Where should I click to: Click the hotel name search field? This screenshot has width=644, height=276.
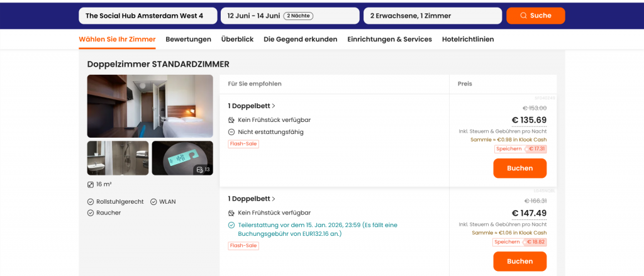(x=147, y=16)
